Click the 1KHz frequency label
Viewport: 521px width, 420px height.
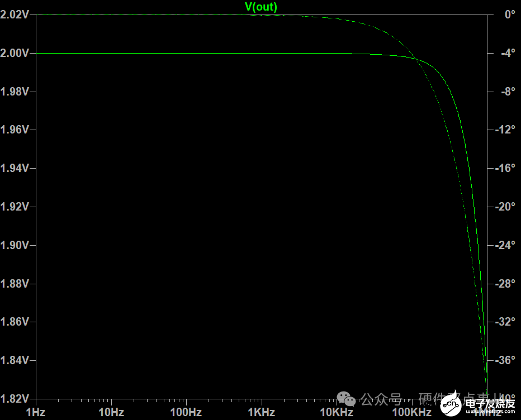pyautogui.click(x=261, y=412)
